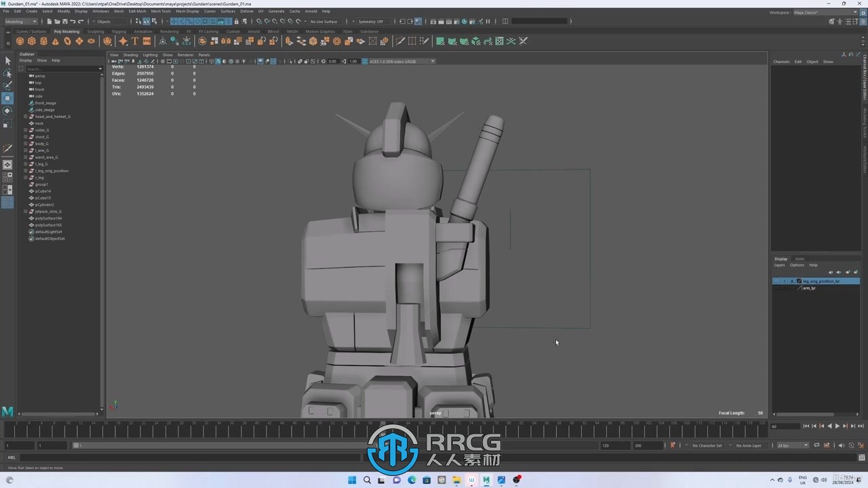Switch to the Anim layer tab
This screenshot has width=868, height=488.
coord(800,259)
